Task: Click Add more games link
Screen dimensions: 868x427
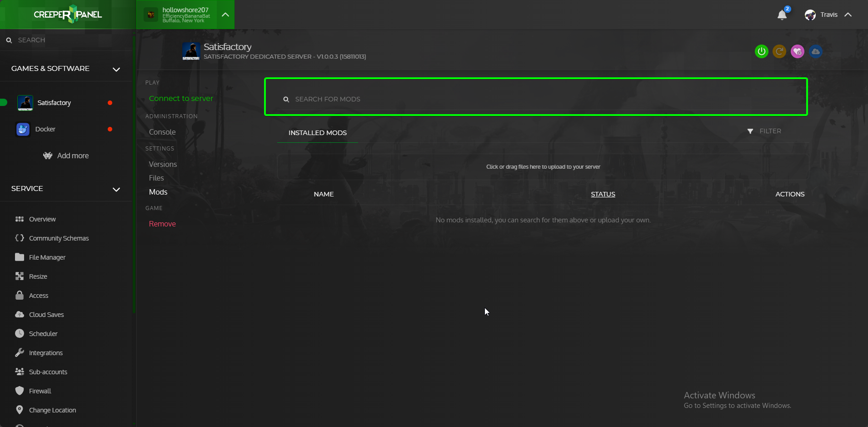Action: (73, 156)
